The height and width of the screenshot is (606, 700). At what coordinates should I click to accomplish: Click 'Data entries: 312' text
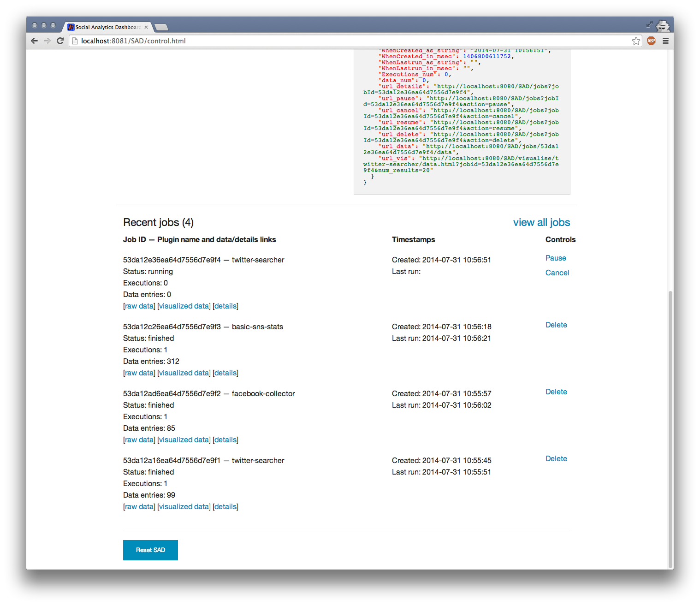pos(151,361)
